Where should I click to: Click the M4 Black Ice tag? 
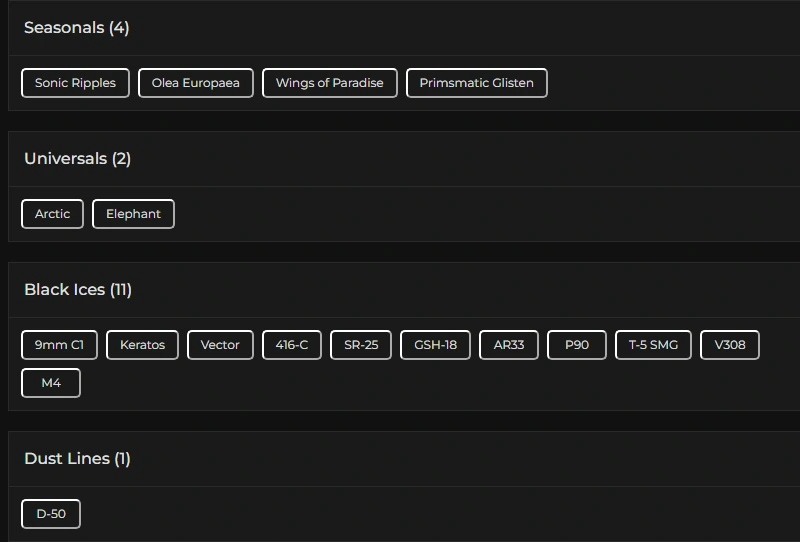click(x=51, y=383)
